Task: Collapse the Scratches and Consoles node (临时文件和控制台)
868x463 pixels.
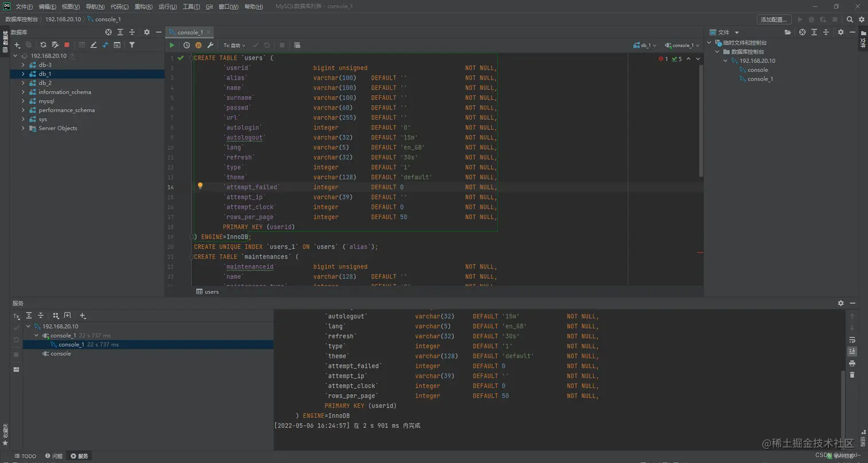Action: pyautogui.click(x=710, y=42)
